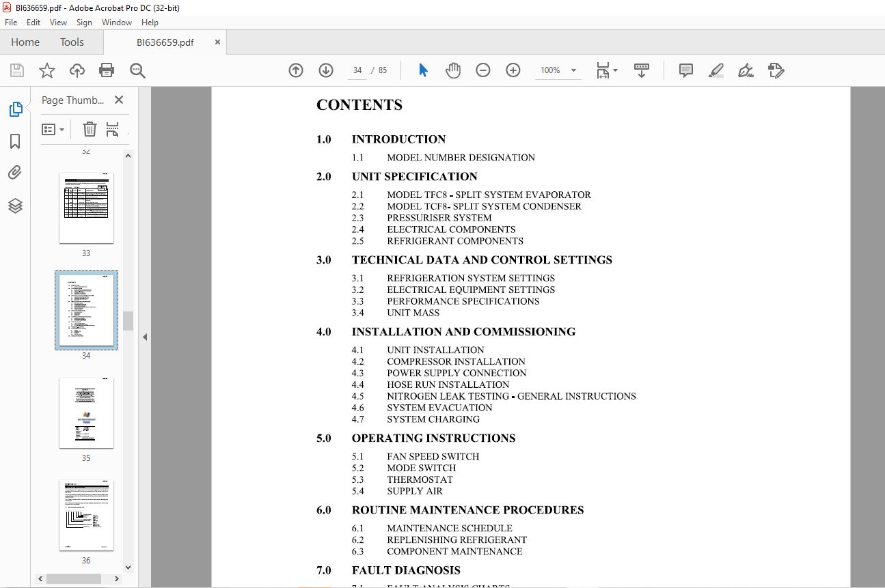The height and width of the screenshot is (588, 885).
Task: Delete selected page with trash icon
Action: coord(90,129)
